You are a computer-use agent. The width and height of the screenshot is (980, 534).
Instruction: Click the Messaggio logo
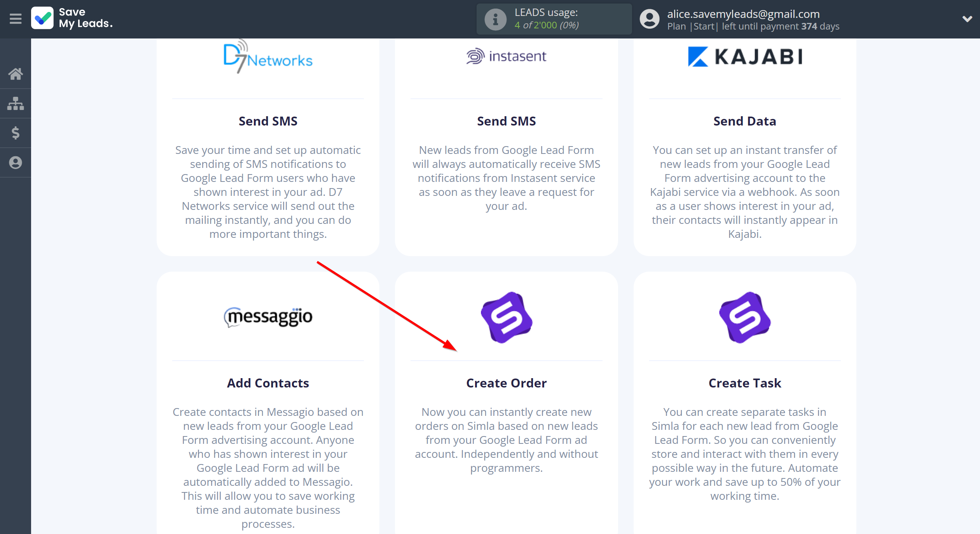(x=268, y=317)
